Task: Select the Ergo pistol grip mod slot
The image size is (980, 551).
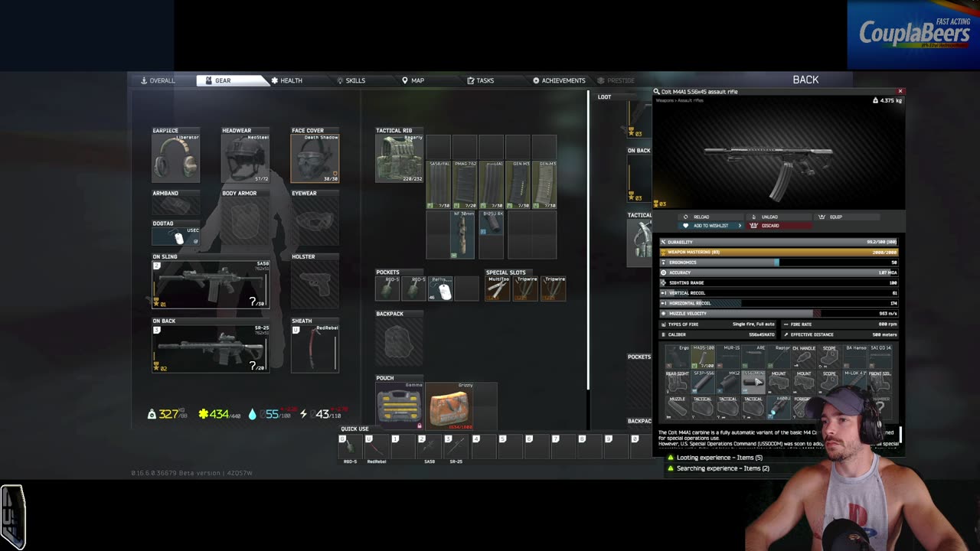Action: click(677, 357)
